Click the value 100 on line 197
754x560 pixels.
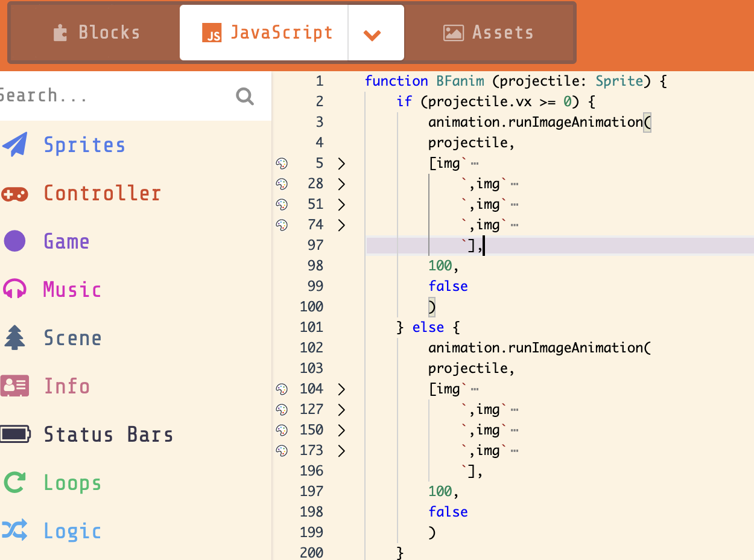click(x=440, y=491)
